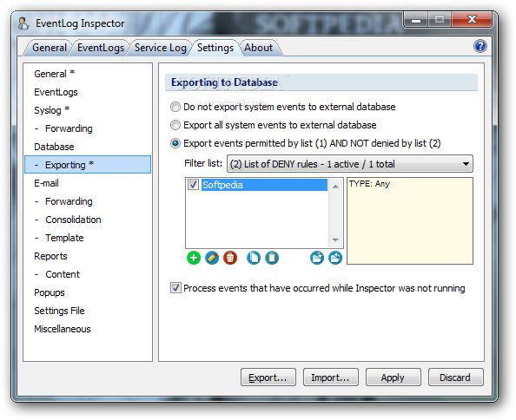The height and width of the screenshot is (420, 516).
Task: Close the EventLog Inspector window
Action: click(x=473, y=20)
